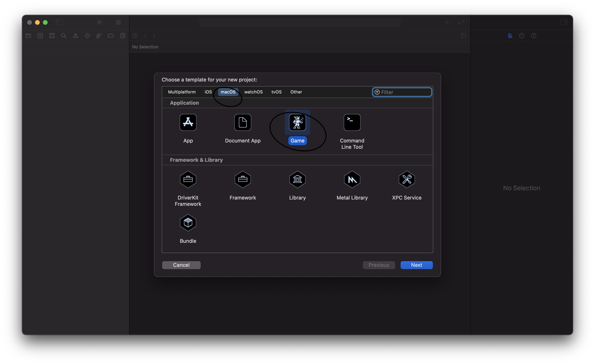The width and height of the screenshot is (595, 364).
Task: Select the DriverKit Framework template
Action: point(188,179)
